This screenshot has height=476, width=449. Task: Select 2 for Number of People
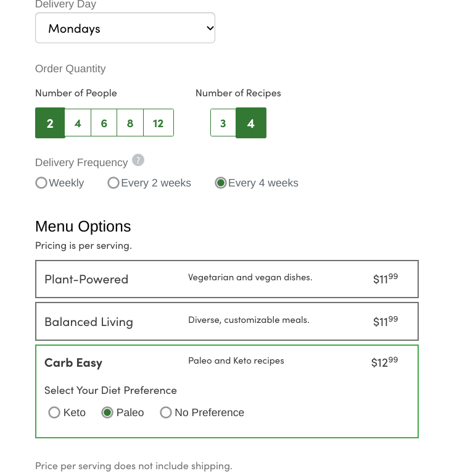pos(50,123)
